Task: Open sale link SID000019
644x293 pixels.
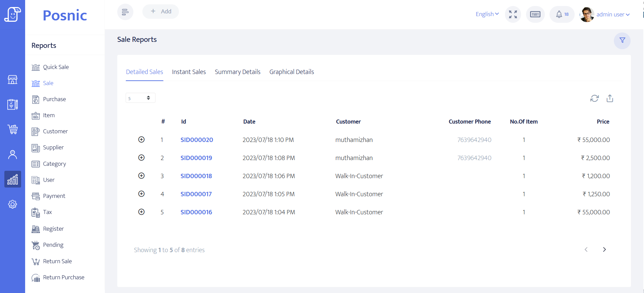Action: point(196,158)
